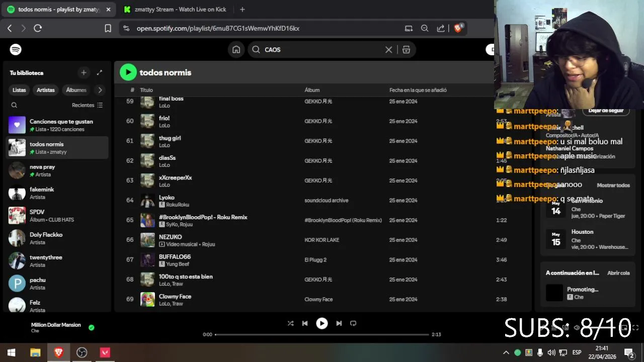Viewport: 644px width, 362px height.
Task: Switch to zmattyy Stream Kick tab
Action: click(x=175, y=9)
